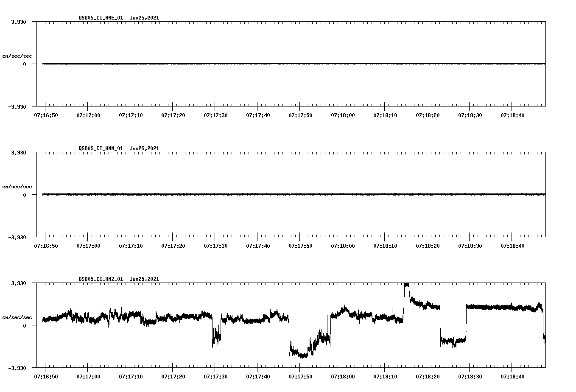Click the 3.930 upper axis value on HNE plot
576x392 pixels.
[18, 22]
